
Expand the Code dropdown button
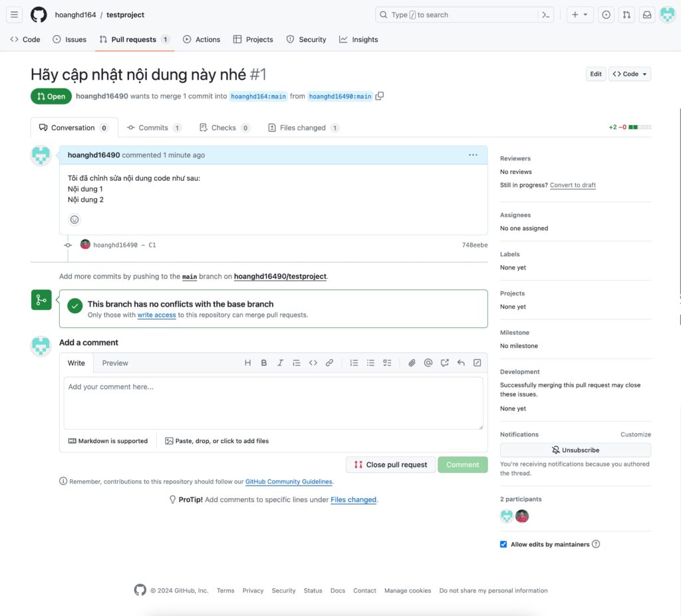(629, 74)
